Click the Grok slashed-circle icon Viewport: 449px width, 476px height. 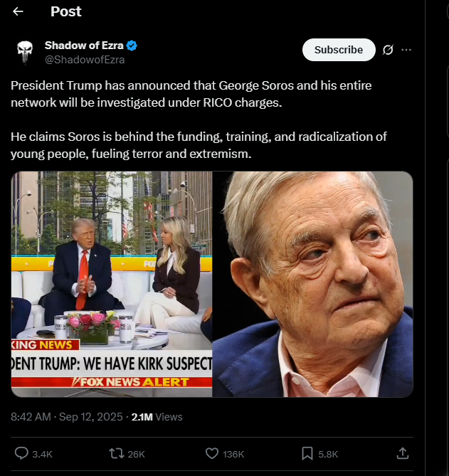click(x=388, y=50)
